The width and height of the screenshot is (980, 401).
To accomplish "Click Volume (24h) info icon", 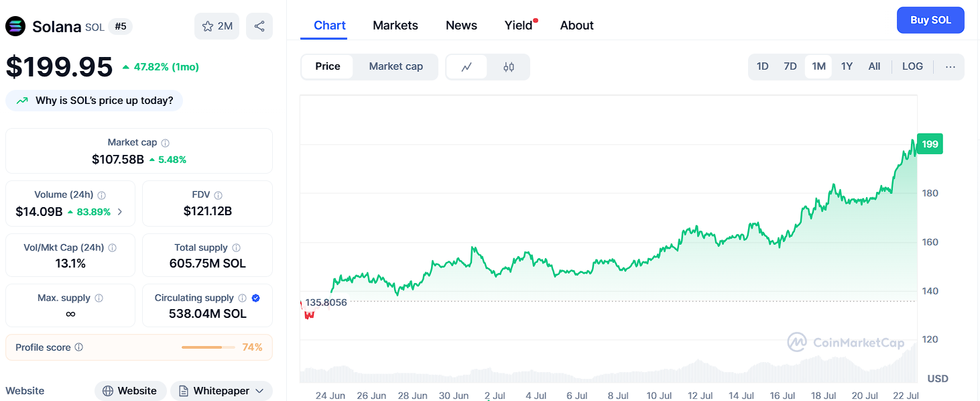I will 102,195.
